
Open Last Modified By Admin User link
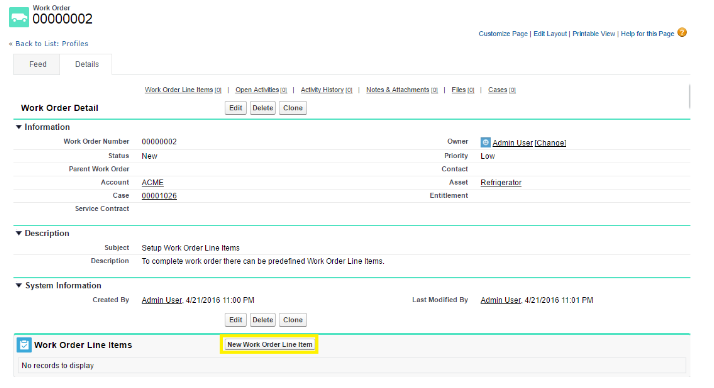(500, 300)
